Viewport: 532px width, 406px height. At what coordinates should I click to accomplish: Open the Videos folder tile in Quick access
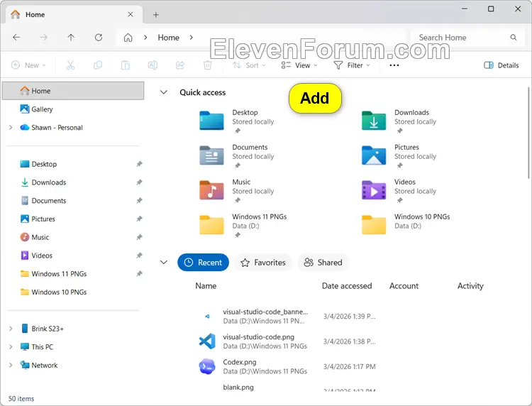coord(399,190)
